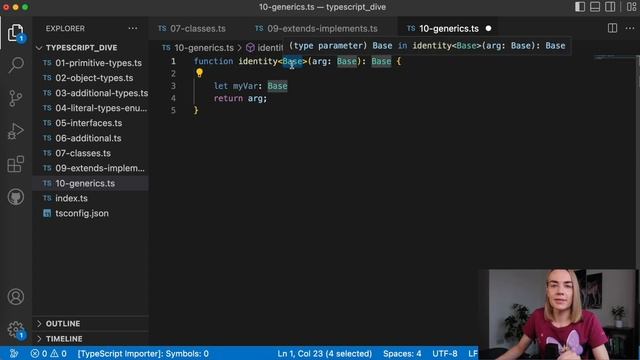Open the Extensions view
The height and width of the screenshot is (360, 640).
[16, 164]
